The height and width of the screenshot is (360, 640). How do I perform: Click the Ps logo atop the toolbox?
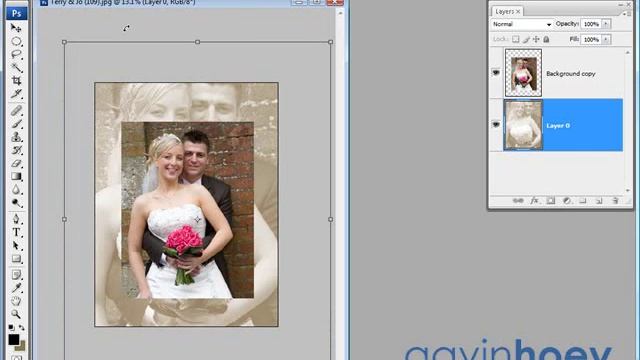point(17,13)
